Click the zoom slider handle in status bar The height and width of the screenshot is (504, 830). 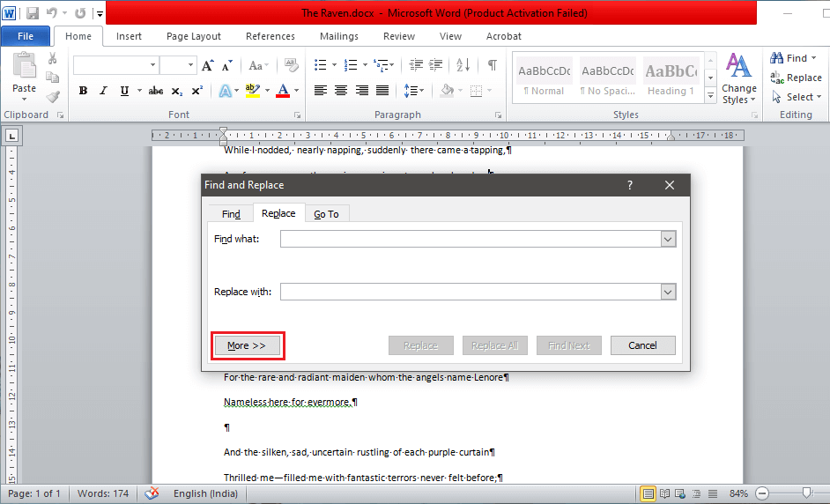pos(806,493)
